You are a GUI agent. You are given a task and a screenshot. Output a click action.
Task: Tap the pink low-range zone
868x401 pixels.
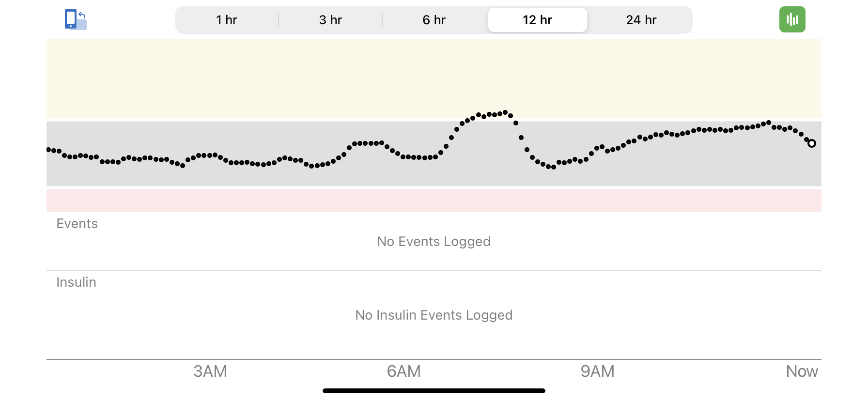click(434, 200)
